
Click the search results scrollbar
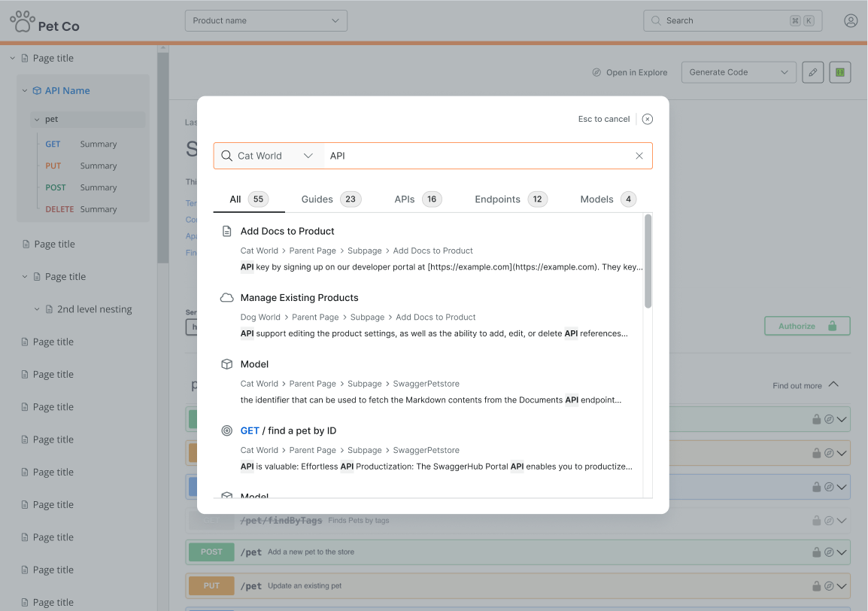click(x=648, y=262)
